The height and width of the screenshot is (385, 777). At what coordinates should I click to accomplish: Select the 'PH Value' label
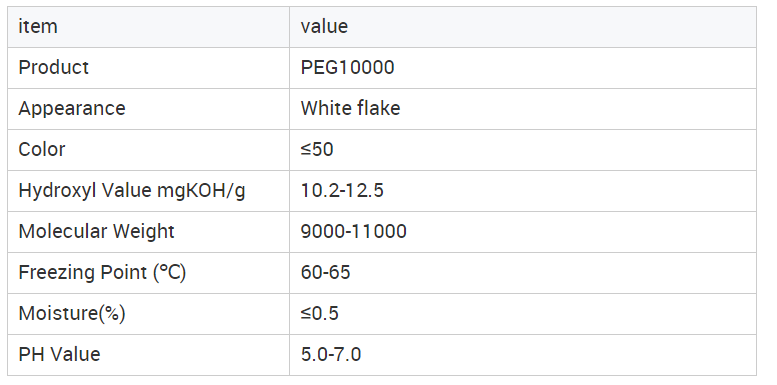point(59,354)
